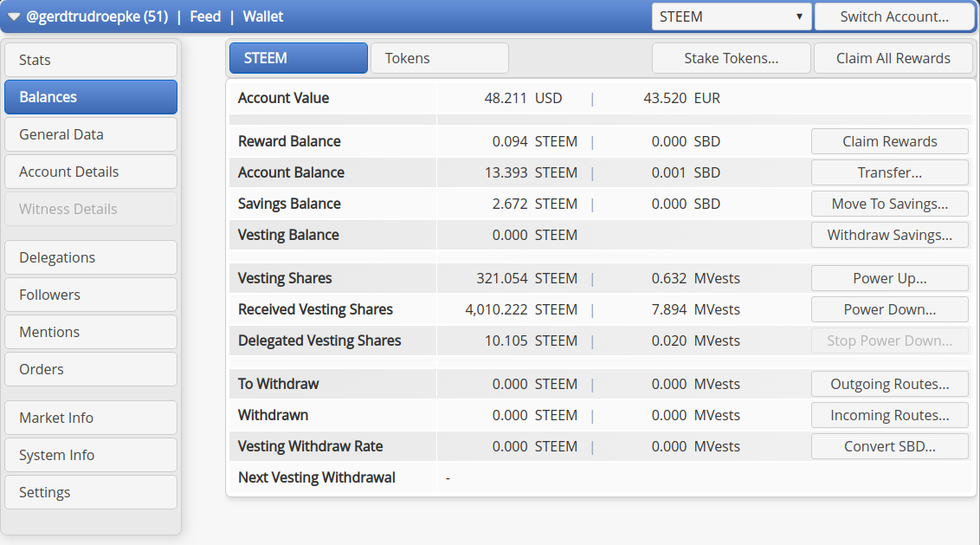Click Claim All Rewards button
This screenshot has height=545, width=980.
pyautogui.click(x=893, y=58)
